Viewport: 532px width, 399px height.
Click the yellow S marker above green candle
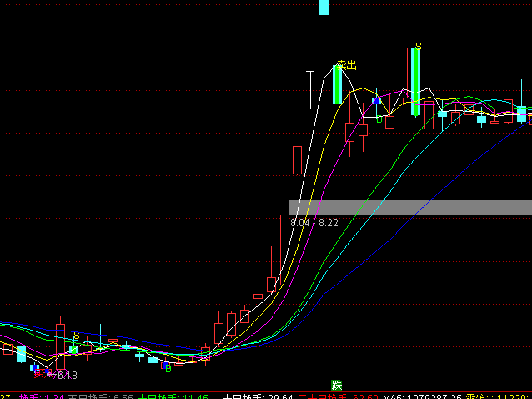click(x=418, y=45)
